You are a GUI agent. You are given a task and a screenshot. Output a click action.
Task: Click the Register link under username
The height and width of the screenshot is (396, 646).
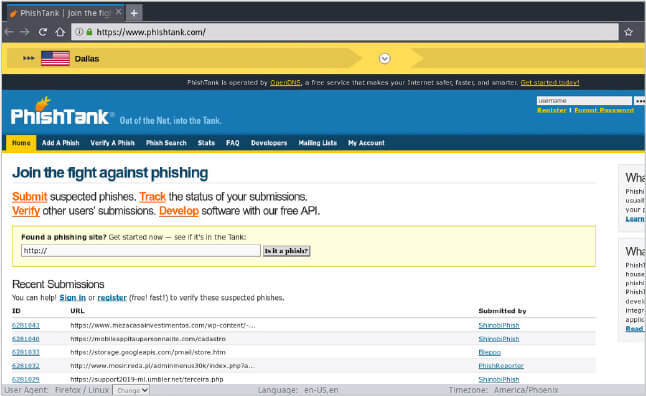pos(552,110)
